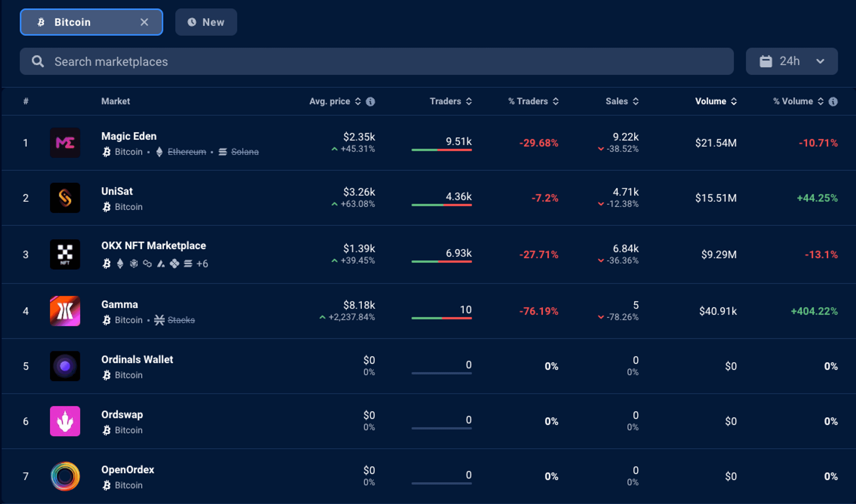Open the Magic Eden marketplace link
Screen dimensions: 856x504
129,136
